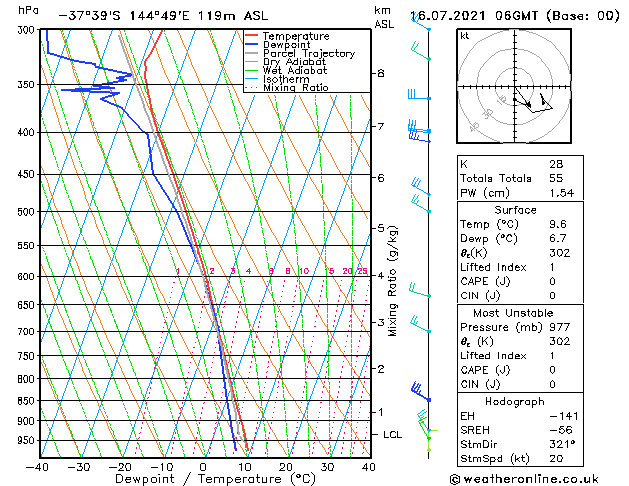Click the '5' km altitude label
The height and width of the screenshot is (486, 629).
[381, 228]
